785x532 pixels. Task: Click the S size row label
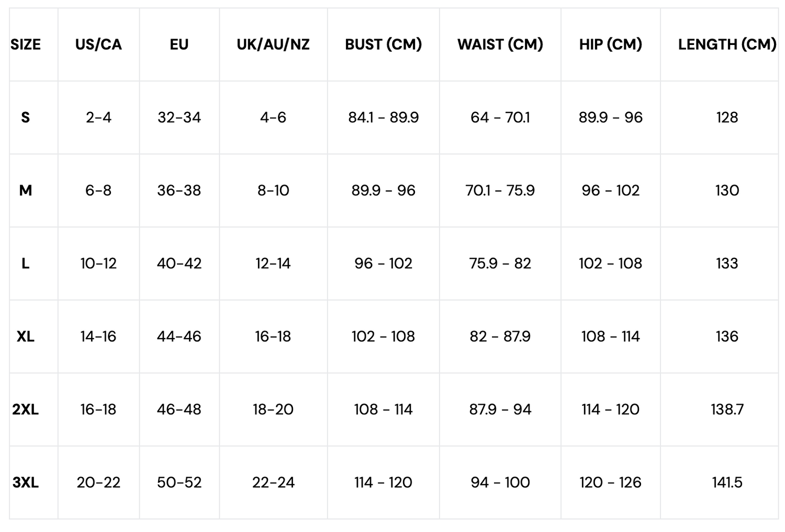click(x=26, y=117)
